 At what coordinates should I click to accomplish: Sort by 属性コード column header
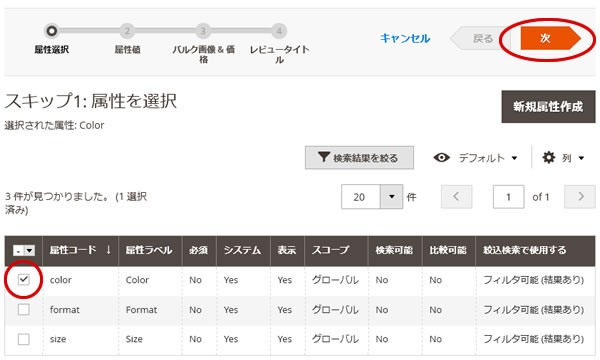click(80, 250)
